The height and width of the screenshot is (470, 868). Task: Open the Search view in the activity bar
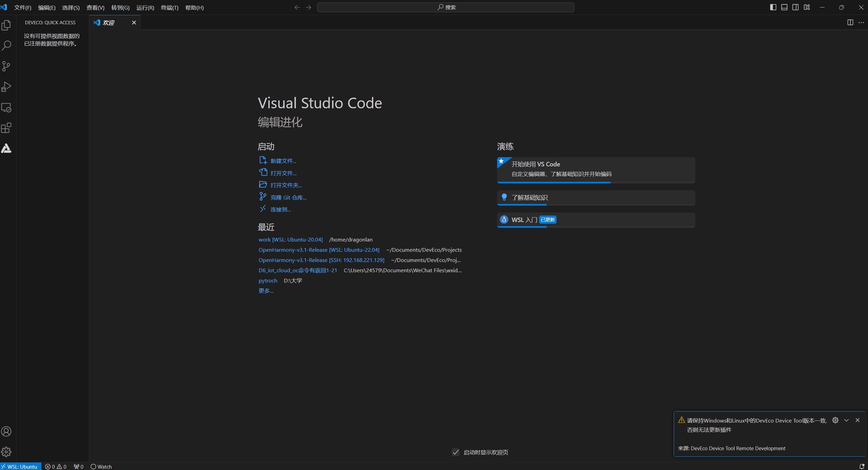6,46
